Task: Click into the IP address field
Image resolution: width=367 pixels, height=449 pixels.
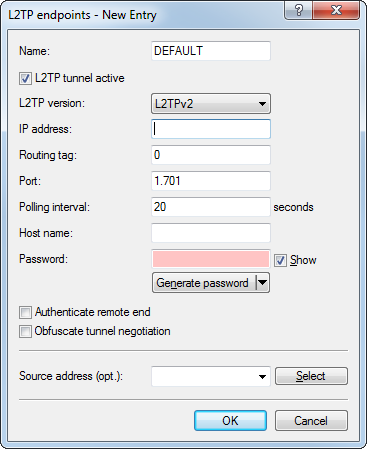Action: tap(211, 129)
